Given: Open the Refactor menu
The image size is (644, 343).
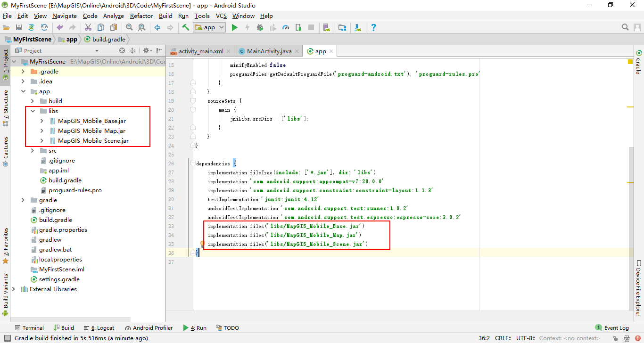Looking at the screenshot, I should coord(141,16).
